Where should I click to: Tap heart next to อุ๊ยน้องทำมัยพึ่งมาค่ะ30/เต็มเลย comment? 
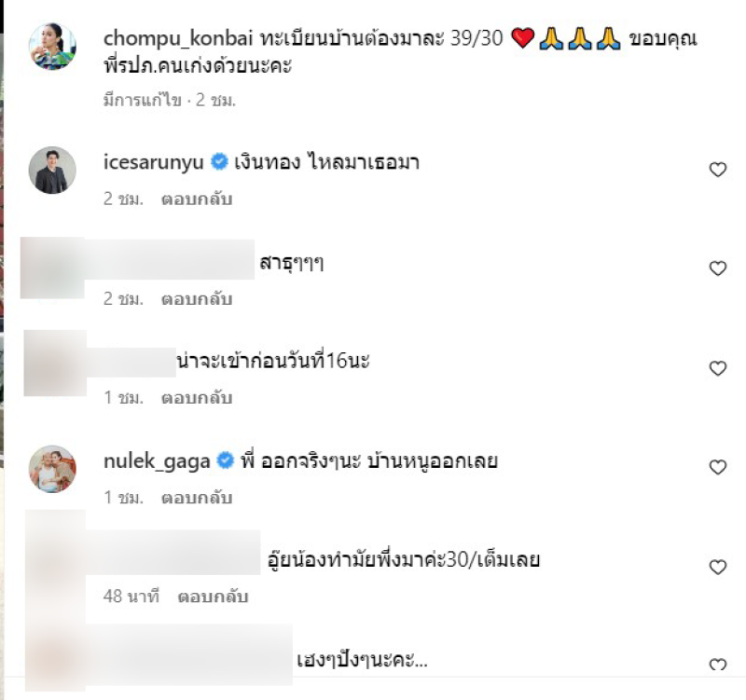[x=717, y=567]
